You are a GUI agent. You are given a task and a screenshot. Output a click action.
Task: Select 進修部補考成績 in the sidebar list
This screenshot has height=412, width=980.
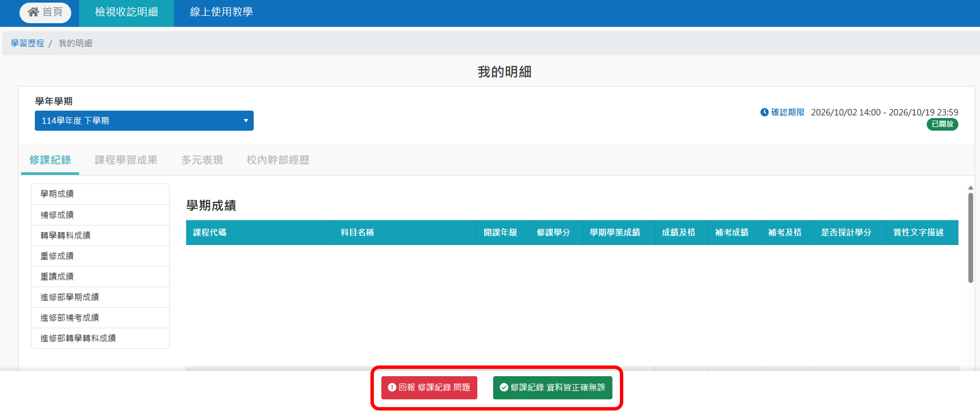click(100, 317)
